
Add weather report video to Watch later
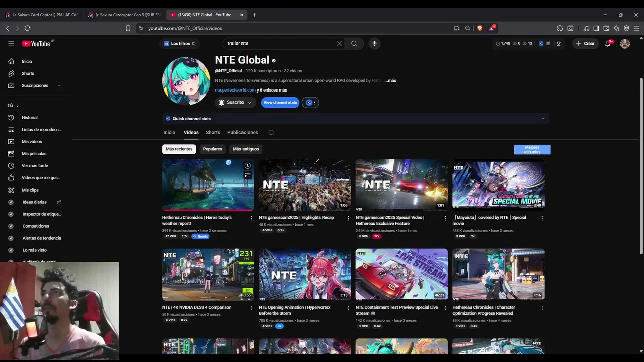point(247,166)
